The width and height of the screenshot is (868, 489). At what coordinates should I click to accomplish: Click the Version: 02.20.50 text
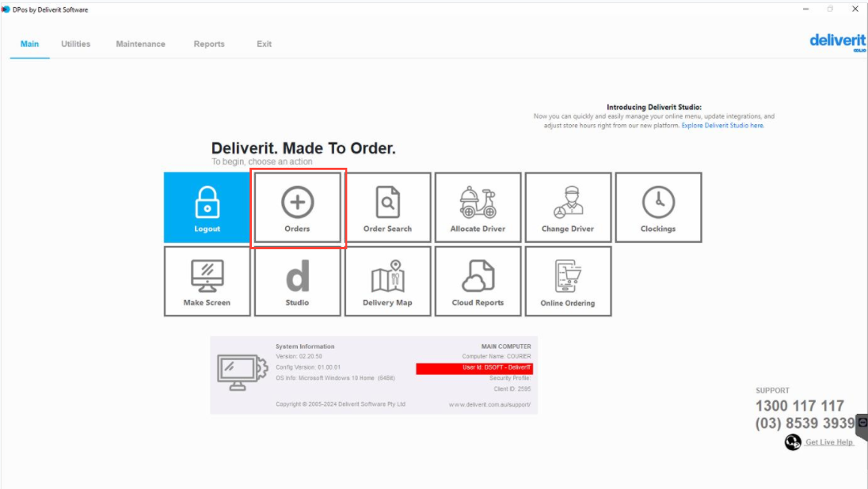point(299,356)
